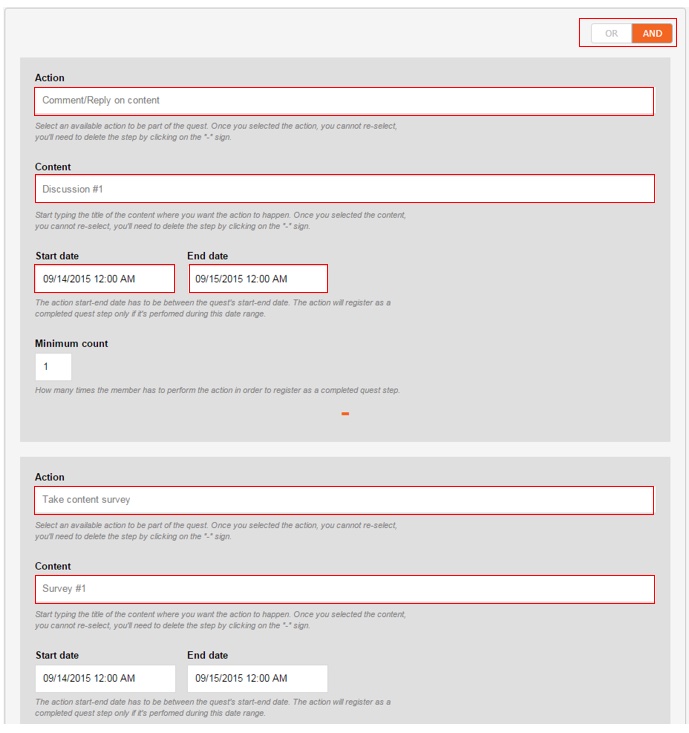Click the Action label above Take content survey
This screenshot has height=733, width=689.
coord(50,477)
